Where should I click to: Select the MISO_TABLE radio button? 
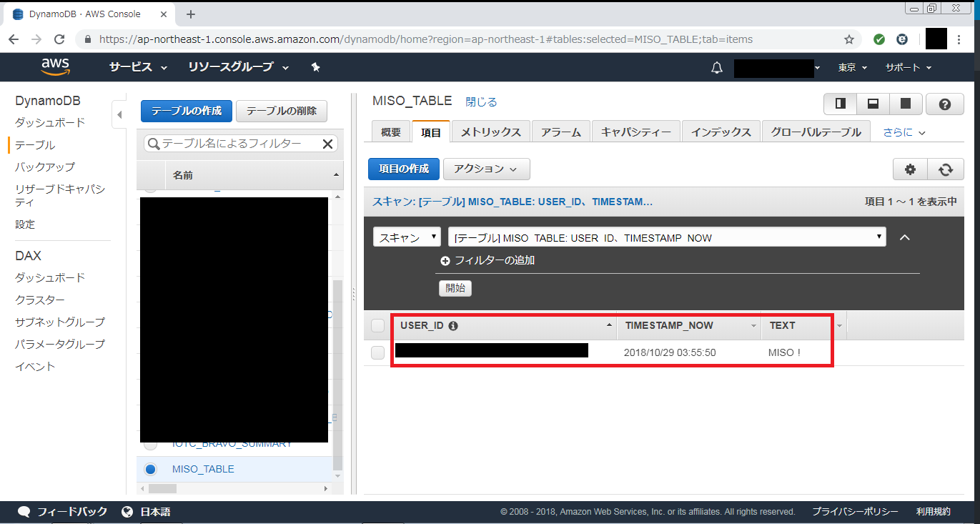[x=150, y=470]
